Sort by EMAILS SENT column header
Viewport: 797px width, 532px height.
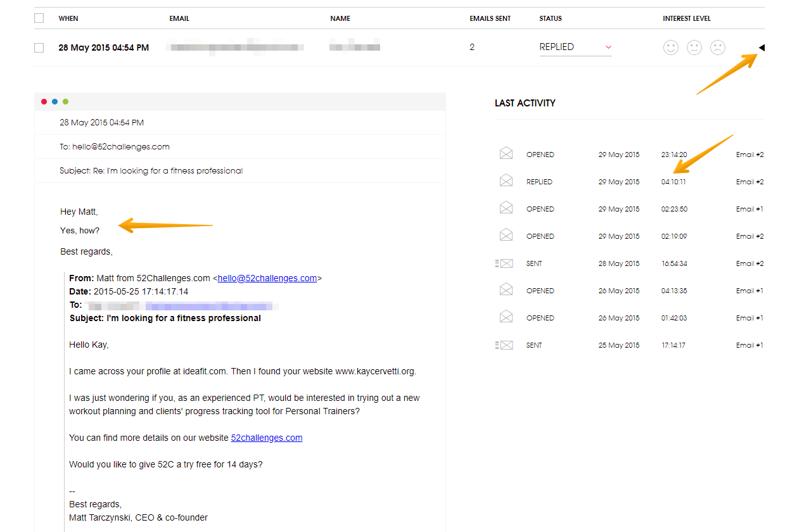pos(490,18)
